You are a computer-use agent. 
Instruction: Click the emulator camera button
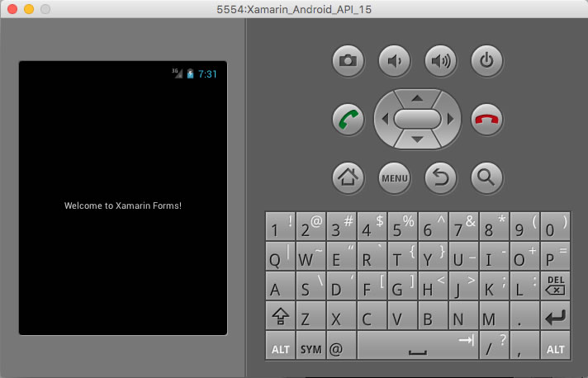[348, 61]
